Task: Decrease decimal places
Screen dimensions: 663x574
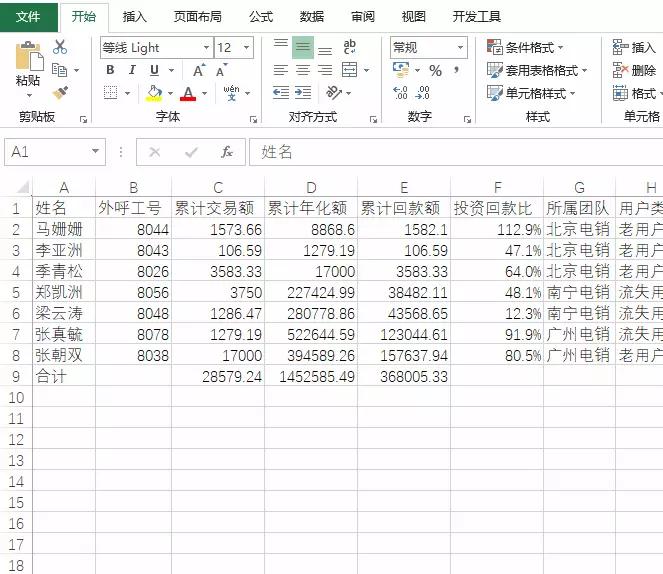Action: (422, 93)
